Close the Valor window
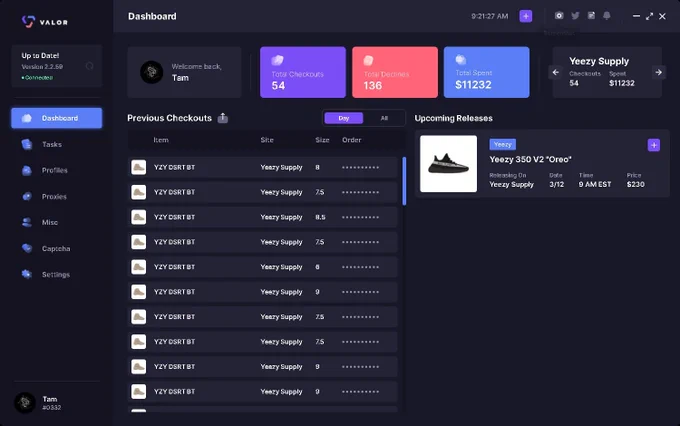 pos(662,16)
